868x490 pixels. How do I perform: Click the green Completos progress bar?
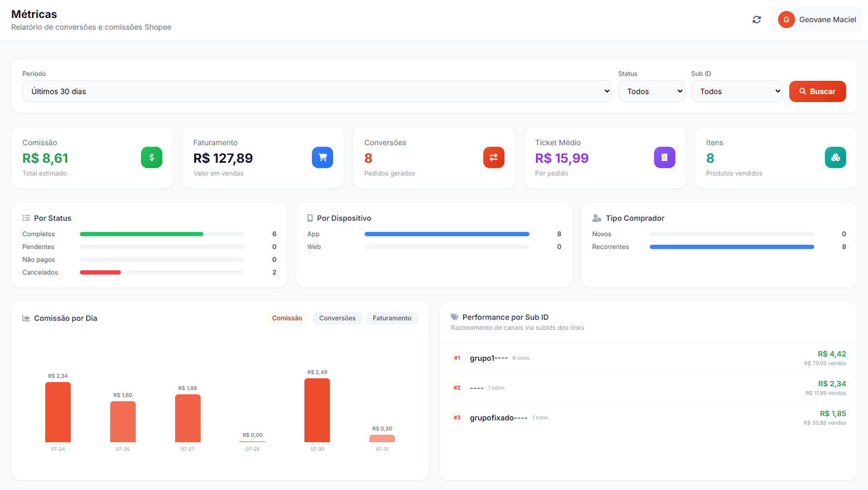142,234
